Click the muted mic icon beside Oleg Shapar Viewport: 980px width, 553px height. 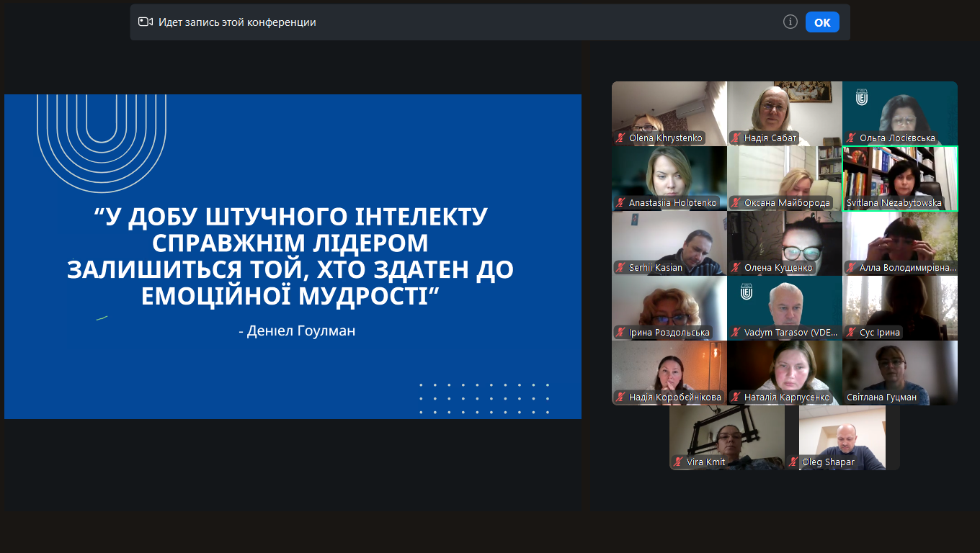coord(793,462)
